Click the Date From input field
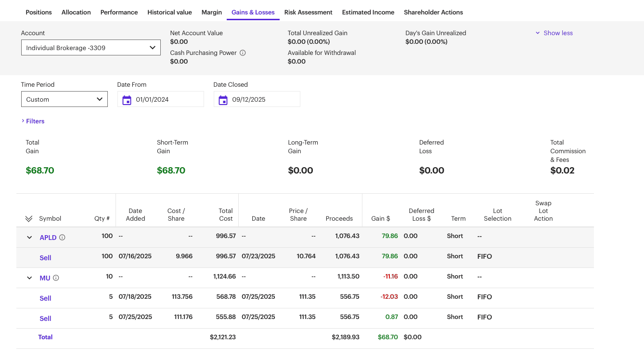644x359 pixels. (167, 100)
